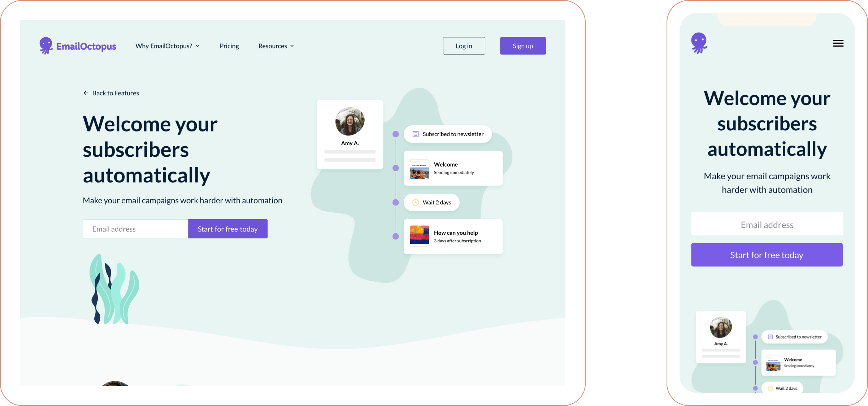Expand the Resources dropdown menu
This screenshot has height=406, width=868.
coord(276,46)
